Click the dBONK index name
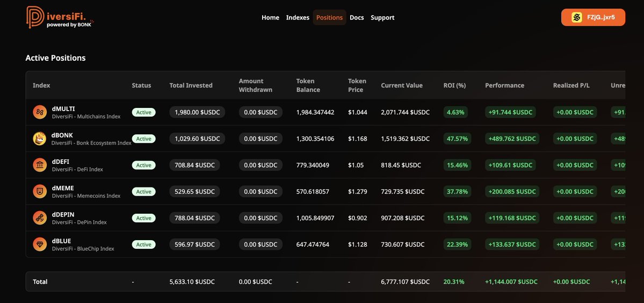 (x=62, y=135)
